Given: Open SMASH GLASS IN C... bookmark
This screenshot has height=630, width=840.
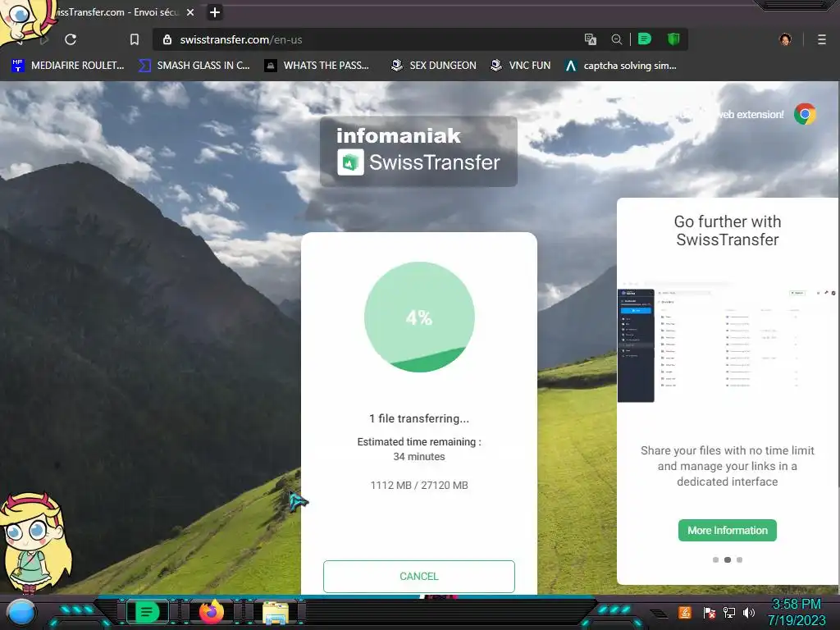Looking at the screenshot, I should point(194,66).
